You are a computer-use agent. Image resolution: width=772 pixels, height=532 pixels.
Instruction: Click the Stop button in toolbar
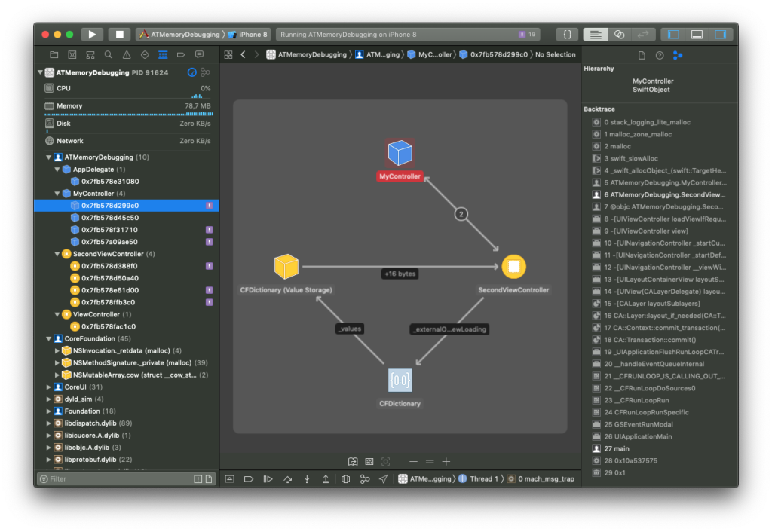click(119, 34)
